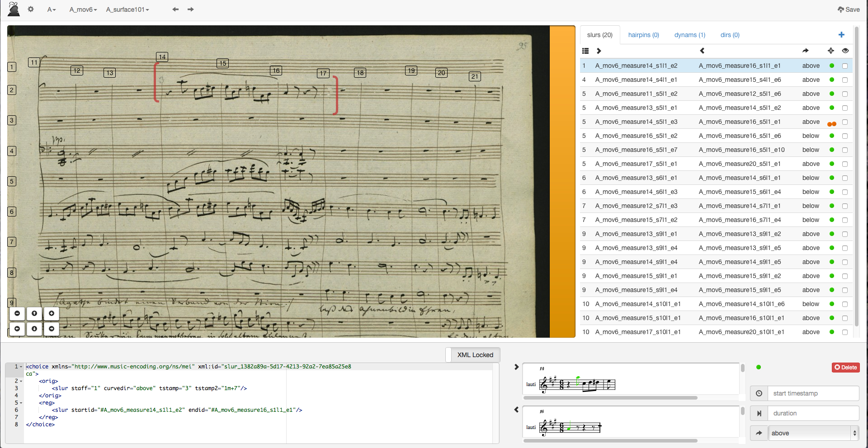Sort by start element chevron header
Viewport: 868px width, 448px height.
599,51
